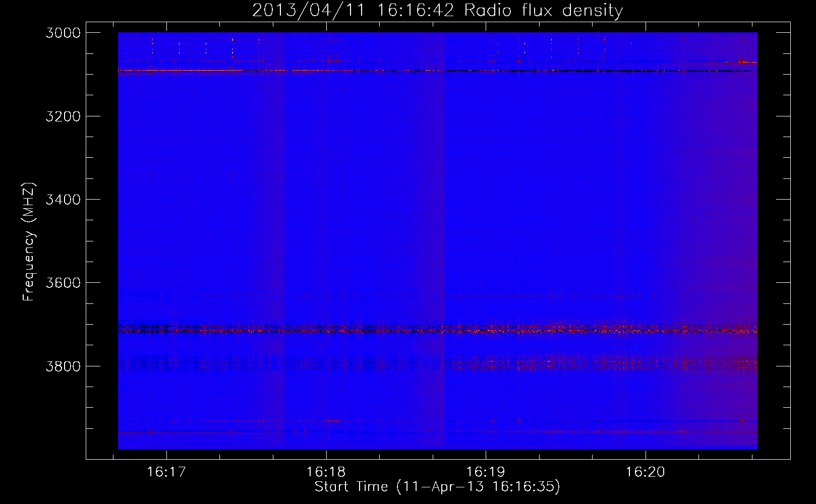Click the 16:19 time axis label
The width and height of the screenshot is (816, 504).
click(x=485, y=472)
